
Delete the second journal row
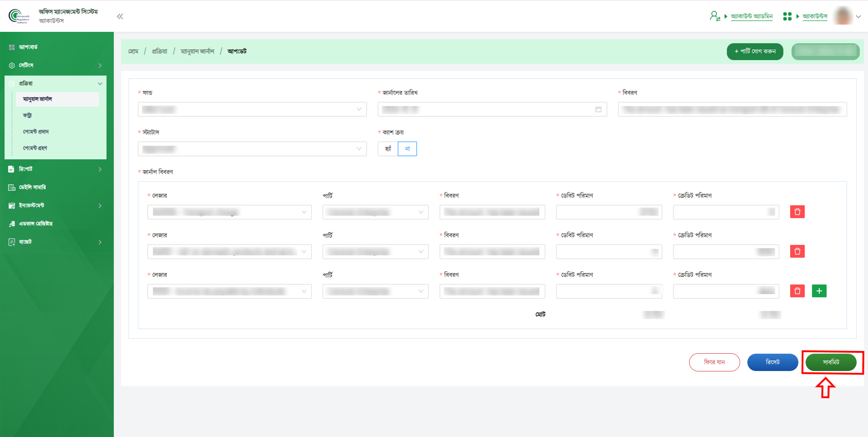pyautogui.click(x=797, y=251)
